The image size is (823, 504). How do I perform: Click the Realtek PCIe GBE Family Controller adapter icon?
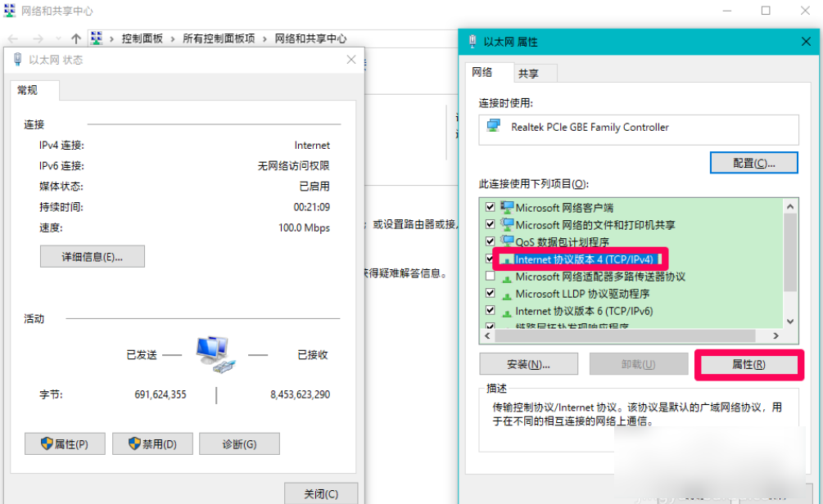[x=492, y=128]
